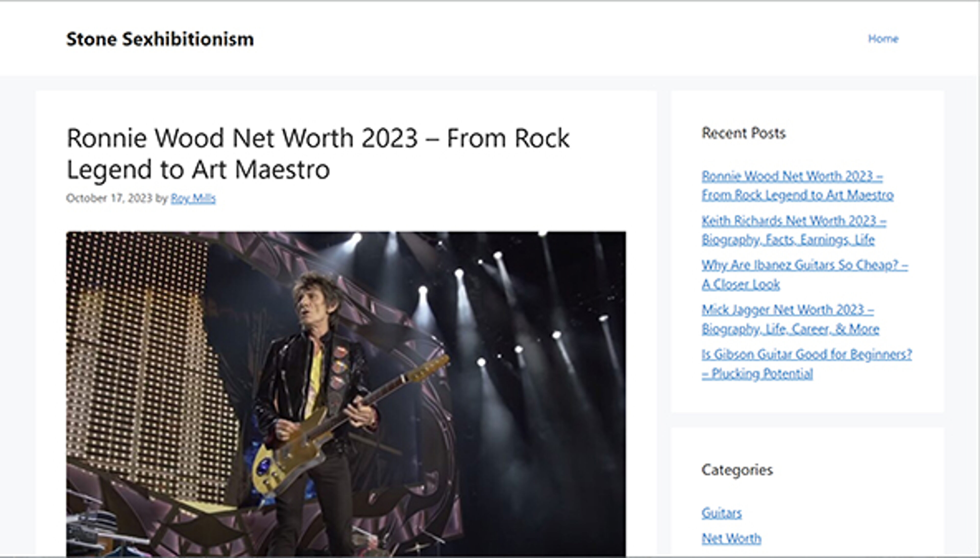
Task: Click the Categories sidebar heading
Action: point(737,470)
